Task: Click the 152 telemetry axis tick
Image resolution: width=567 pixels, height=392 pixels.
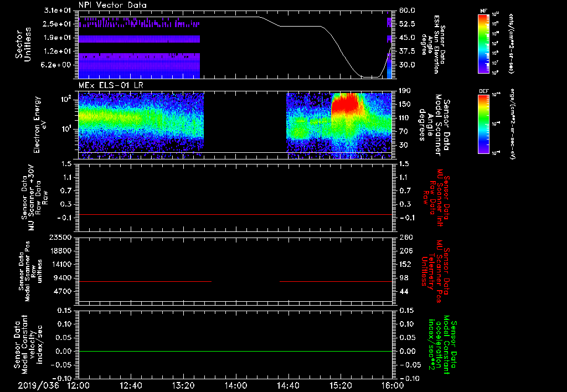Action: pos(405,264)
